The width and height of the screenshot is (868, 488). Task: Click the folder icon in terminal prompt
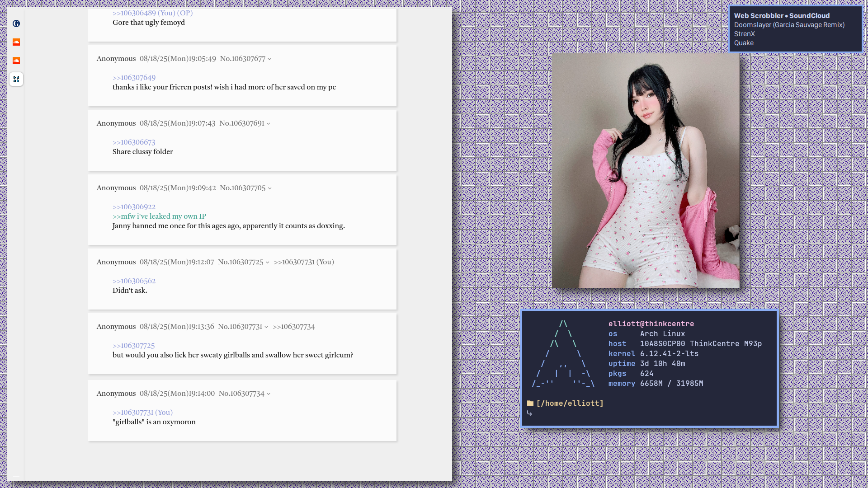(530, 403)
